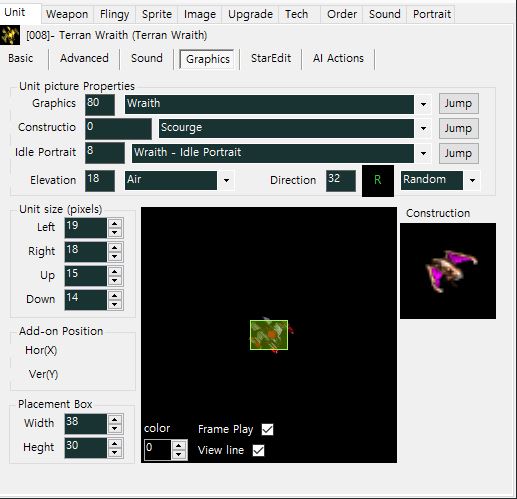The width and height of the screenshot is (517, 499).
Task: Click the Right size field 18
Action: pos(86,252)
